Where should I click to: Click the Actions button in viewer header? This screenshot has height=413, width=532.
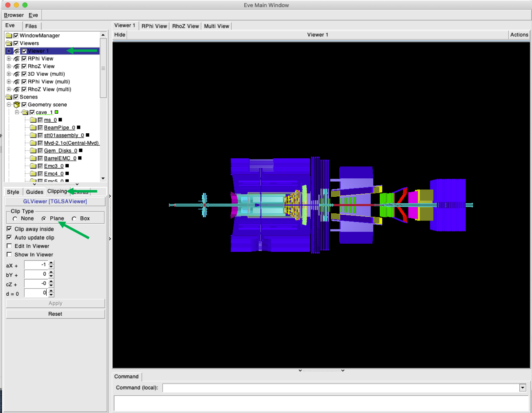coord(519,35)
